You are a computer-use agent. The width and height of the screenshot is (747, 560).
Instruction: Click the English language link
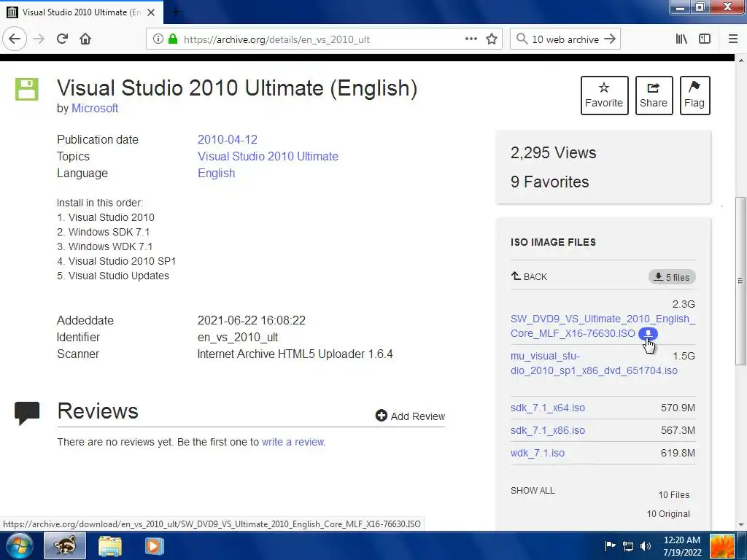coord(216,174)
